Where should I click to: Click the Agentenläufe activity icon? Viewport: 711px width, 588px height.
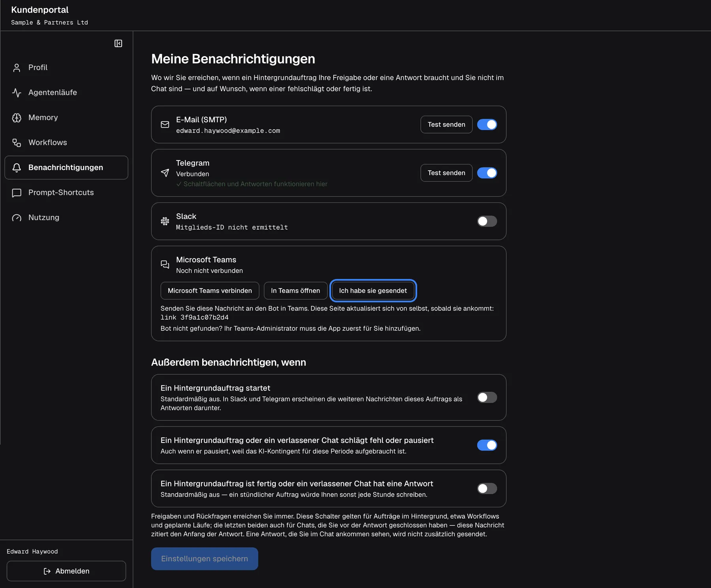pyautogui.click(x=17, y=92)
